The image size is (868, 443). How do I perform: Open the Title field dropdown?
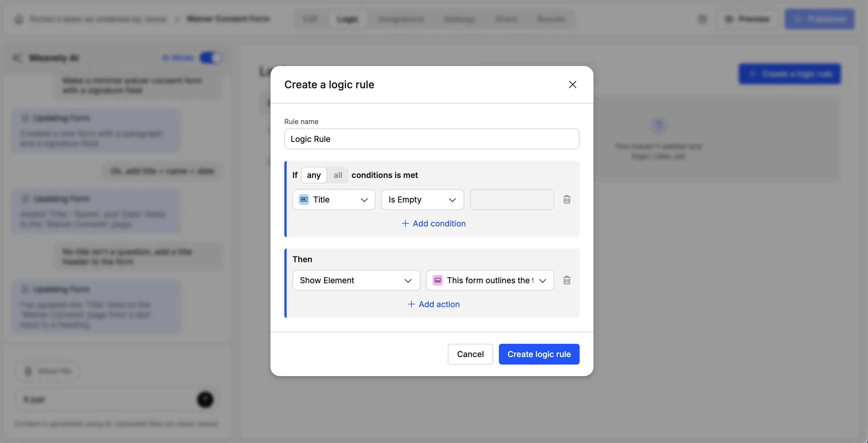pyautogui.click(x=334, y=199)
